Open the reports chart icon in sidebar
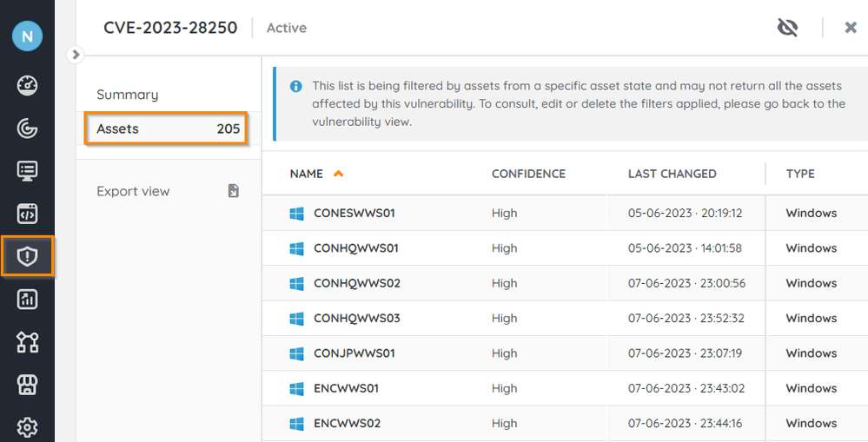 [27, 300]
